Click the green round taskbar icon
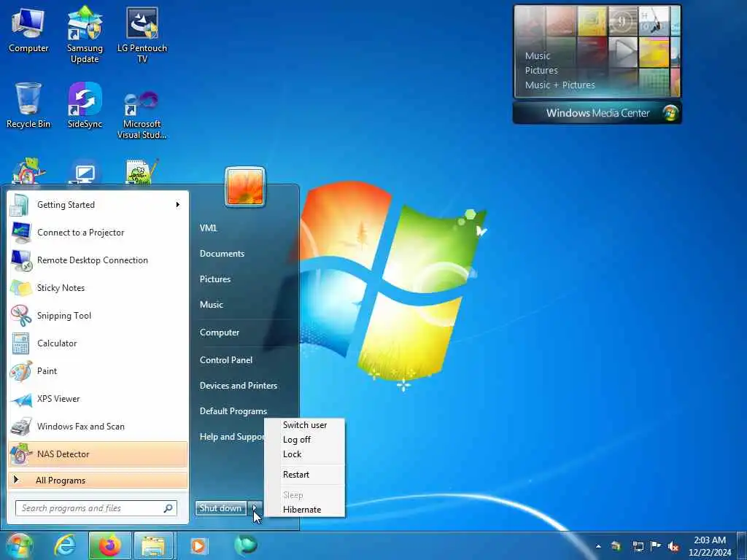This screenshot has width=747, height=560. pyautogui.click(x=245, y=545)
